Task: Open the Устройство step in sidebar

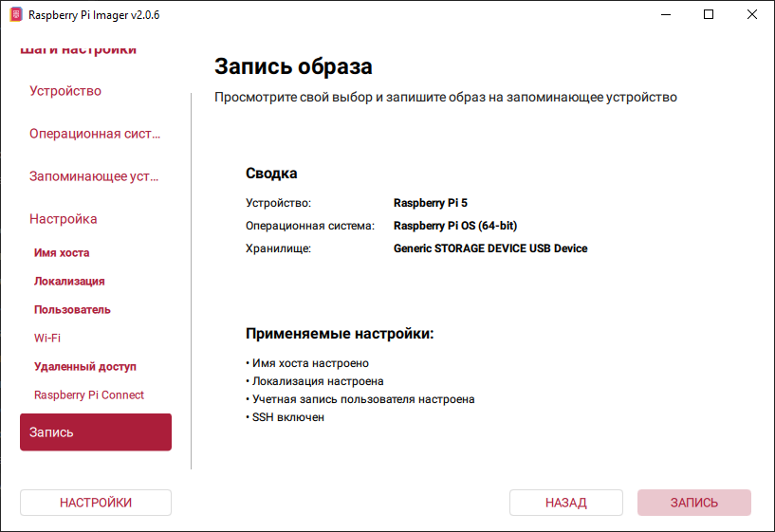Action: (x=65, y=91)
